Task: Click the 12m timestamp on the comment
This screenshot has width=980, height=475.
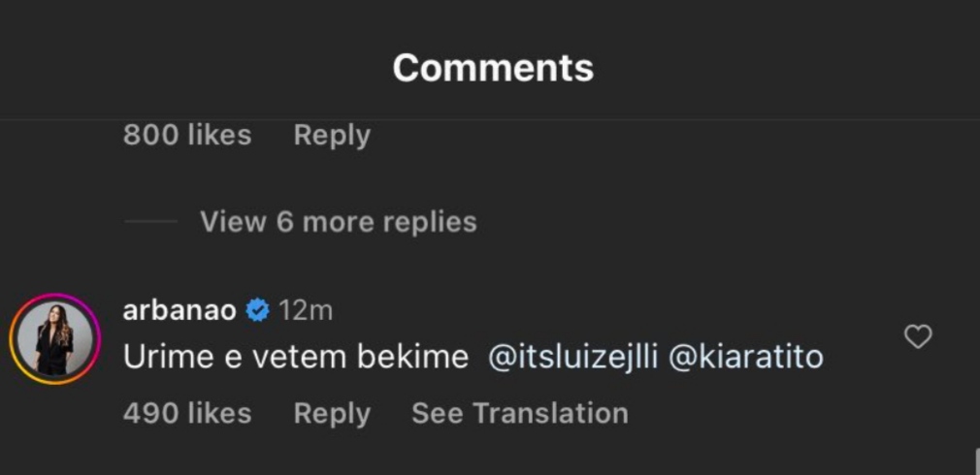Action: click(305, 310)
